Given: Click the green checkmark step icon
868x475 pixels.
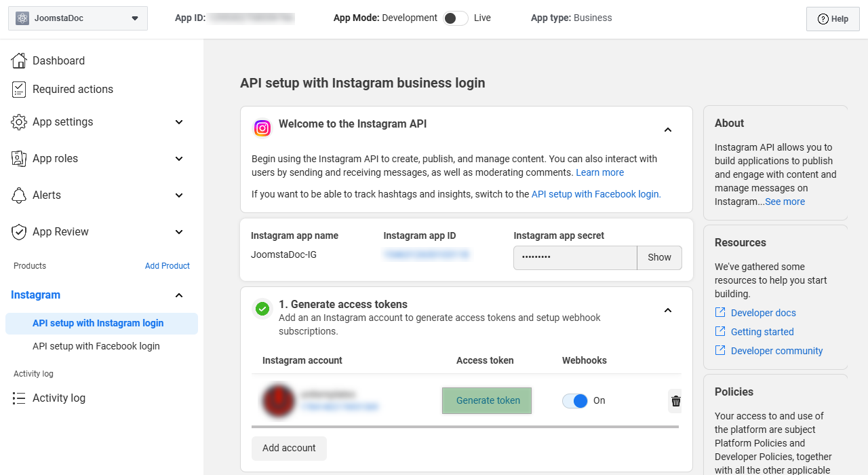Looking at the screenshot, I should pyautogui.click(x=262, y=309).
